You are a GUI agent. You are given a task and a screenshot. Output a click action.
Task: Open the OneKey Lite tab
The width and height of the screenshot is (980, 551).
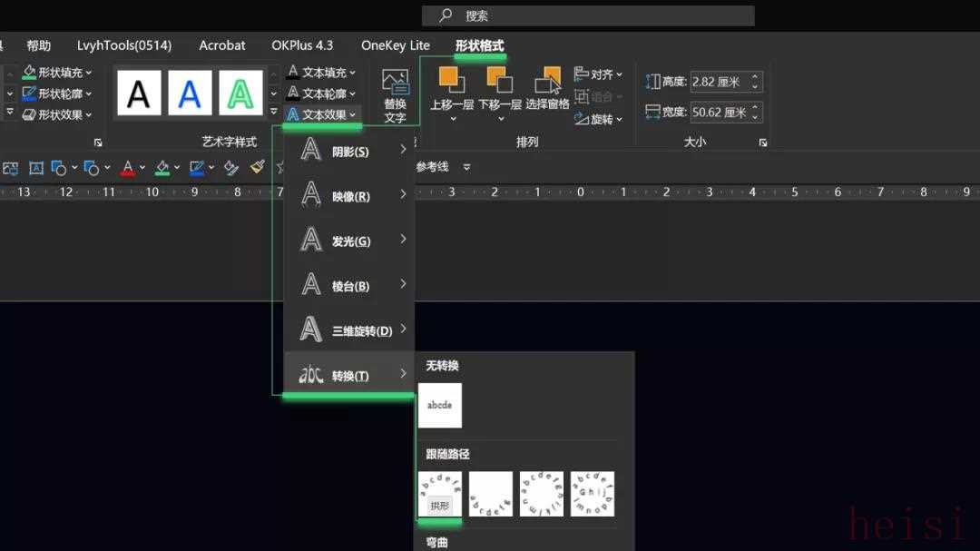click(395, 45)
